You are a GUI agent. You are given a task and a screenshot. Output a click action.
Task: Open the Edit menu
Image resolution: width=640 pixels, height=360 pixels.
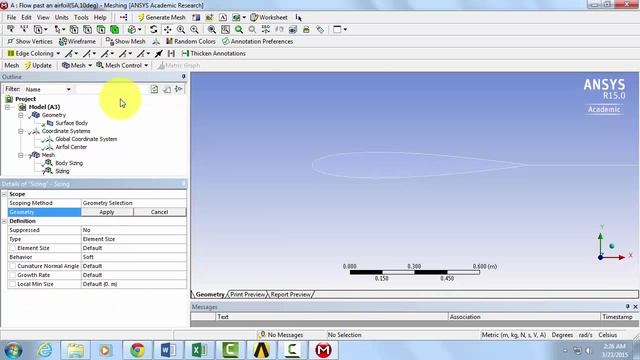pyautogui.click(x=26, y=18)
